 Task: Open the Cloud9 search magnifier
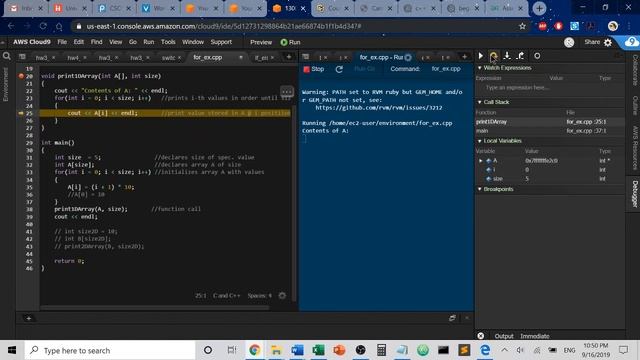coord(7,56)
